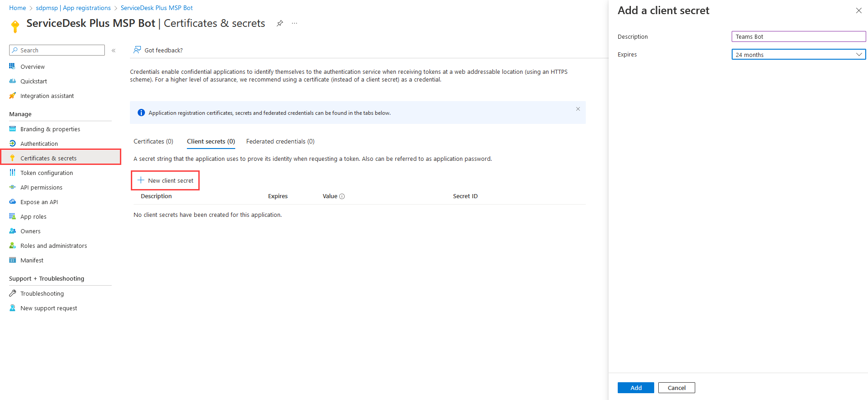Open Integration assistant rocket icon
868x400 pixels.
(x=12, y=96)
